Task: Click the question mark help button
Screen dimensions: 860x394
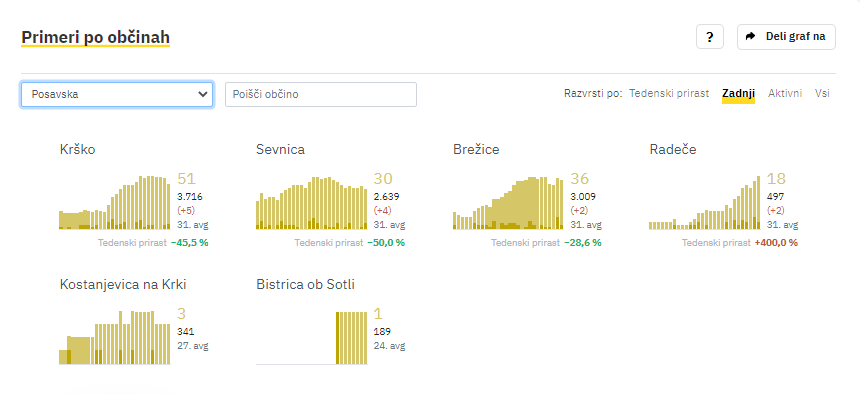Action: pyautogui.click(x=710, y=37)
